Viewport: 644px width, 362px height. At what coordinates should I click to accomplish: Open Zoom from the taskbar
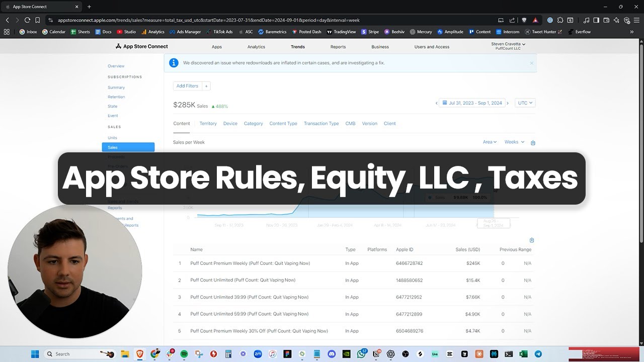pyautogui.click(x=258, y=354)
